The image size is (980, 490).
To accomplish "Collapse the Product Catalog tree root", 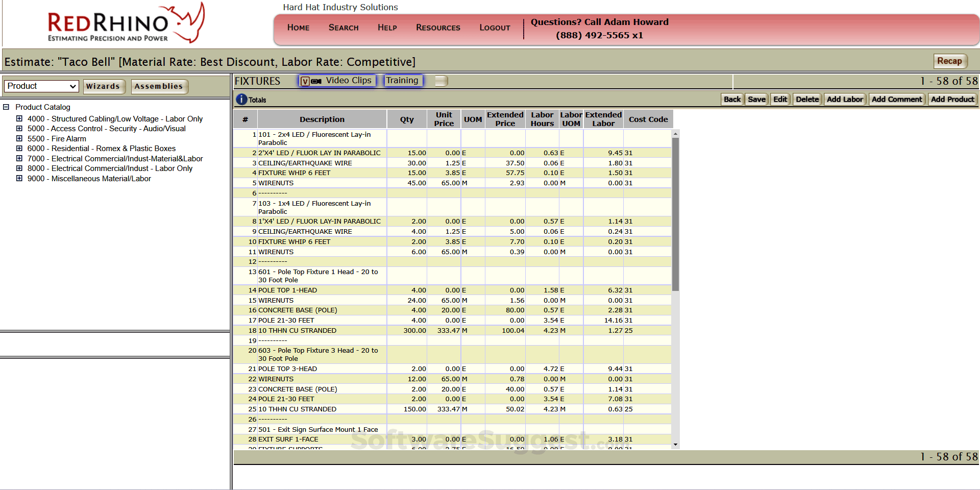I will point(6,107).
